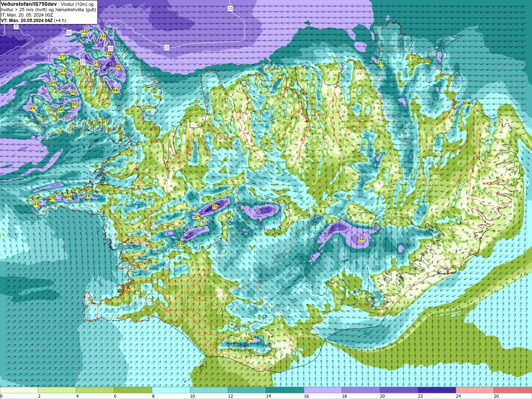Click the 'IT: Mán. 20. 05. 2024 00Z' line

click(27, 15)
